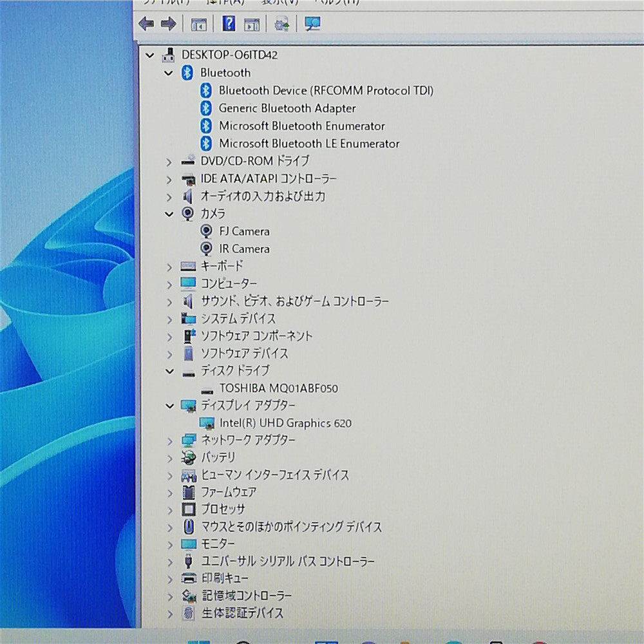Toggle the console tree toolbar icon

[199, 24]
